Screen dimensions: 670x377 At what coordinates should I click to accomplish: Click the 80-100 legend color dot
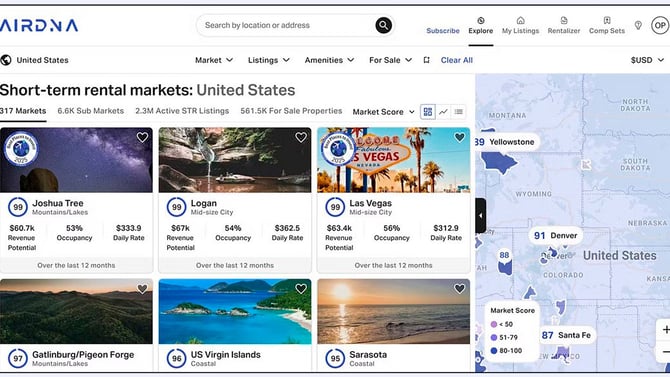pos(494,351)
